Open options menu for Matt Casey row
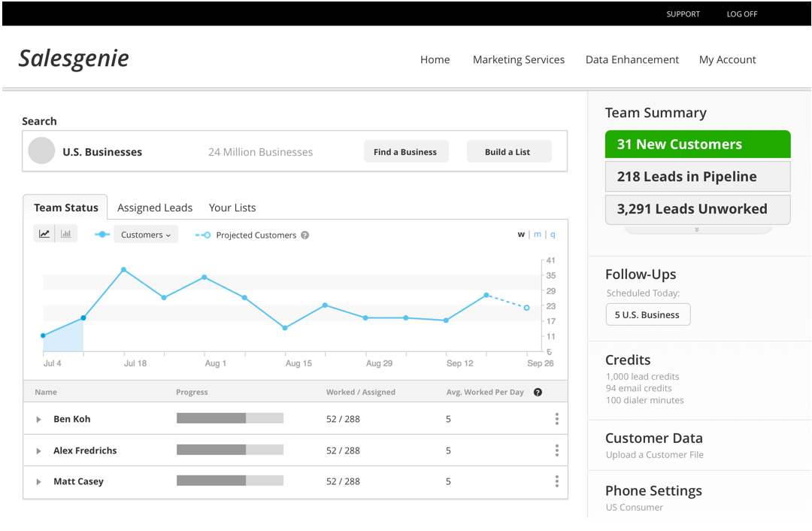Viewport: 812px width, 531px height. point(556,481)
